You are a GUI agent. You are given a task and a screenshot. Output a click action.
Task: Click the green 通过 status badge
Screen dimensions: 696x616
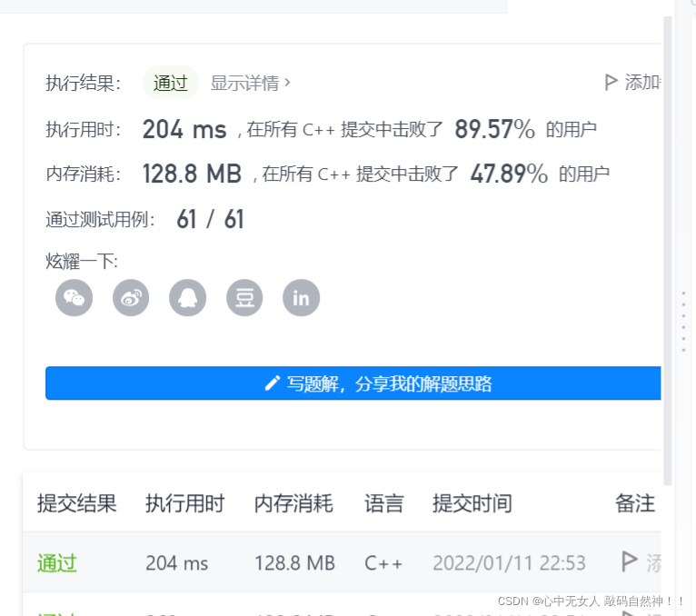[171, 83]
